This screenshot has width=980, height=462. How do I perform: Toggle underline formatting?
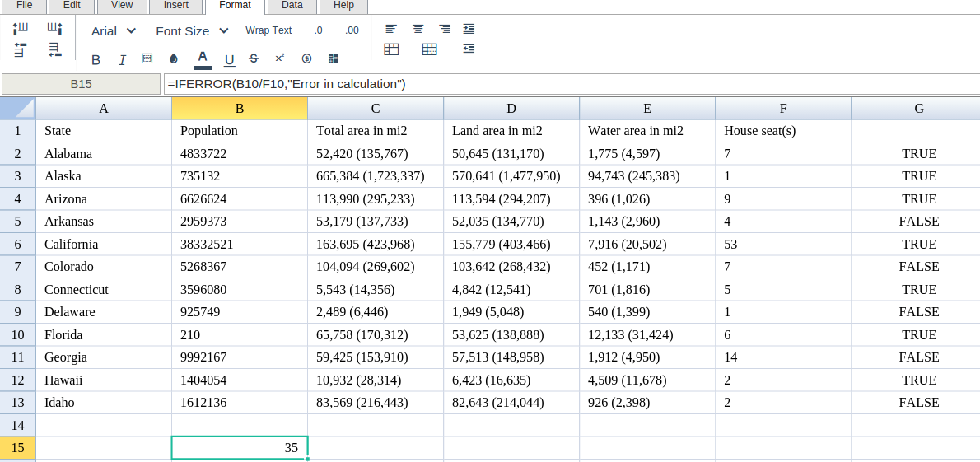point(229,59)
